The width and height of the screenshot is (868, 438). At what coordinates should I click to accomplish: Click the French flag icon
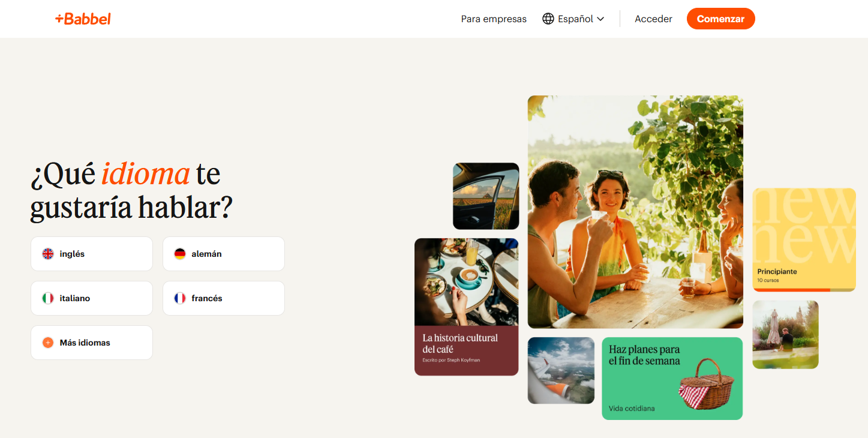point(180,298)
